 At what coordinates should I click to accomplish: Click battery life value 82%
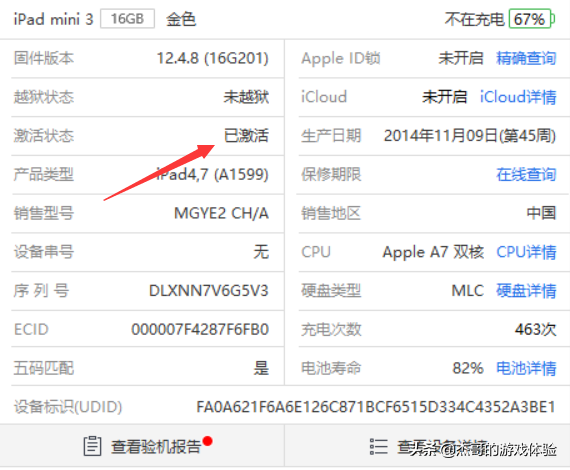(468, 368)
